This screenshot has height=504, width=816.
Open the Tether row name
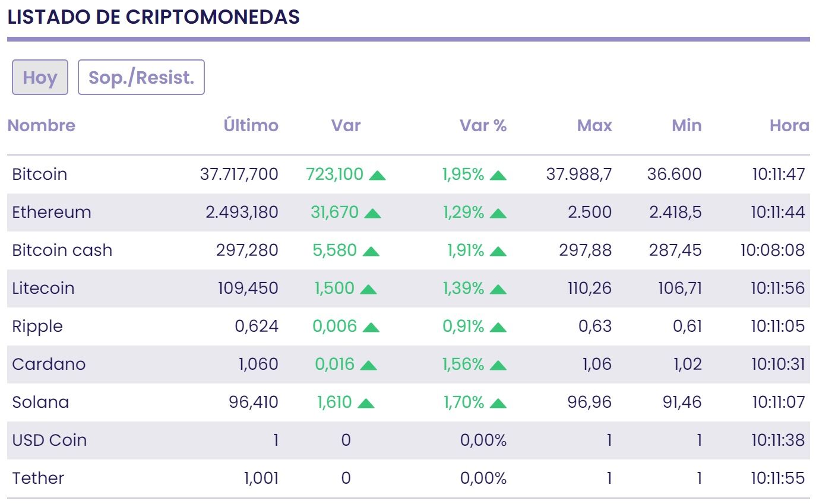pyautogui.click(x=38, y=478)
